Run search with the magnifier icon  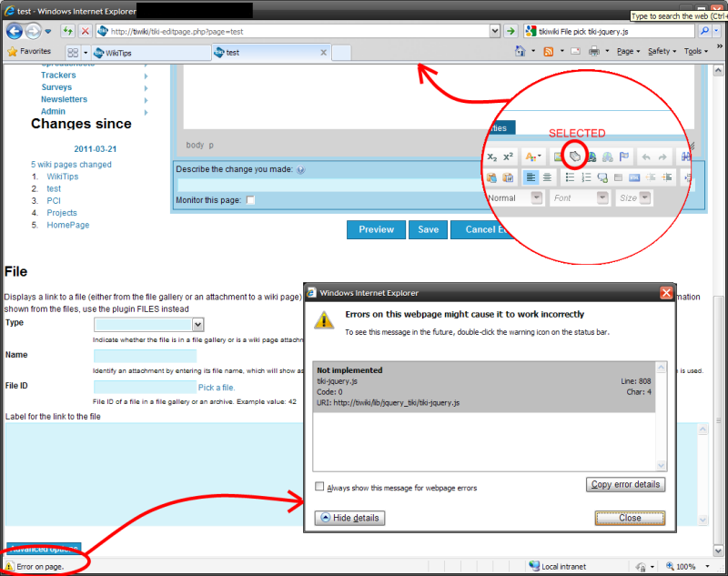[704, 31]
